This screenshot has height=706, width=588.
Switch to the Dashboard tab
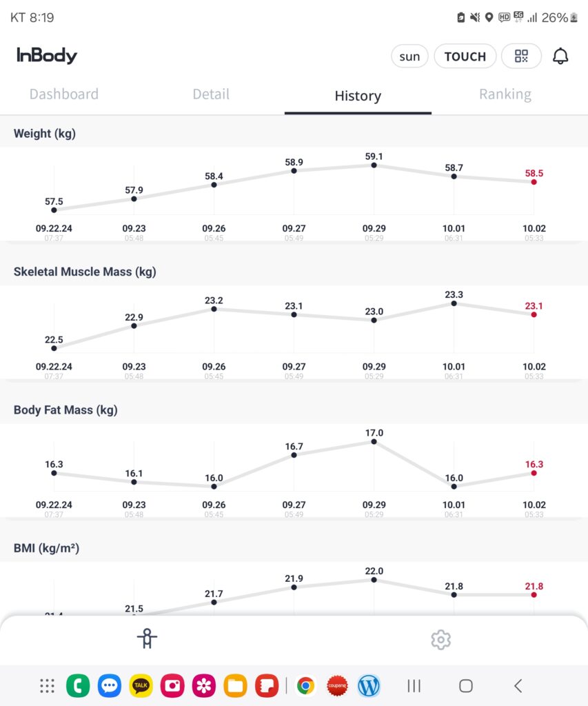64,94
